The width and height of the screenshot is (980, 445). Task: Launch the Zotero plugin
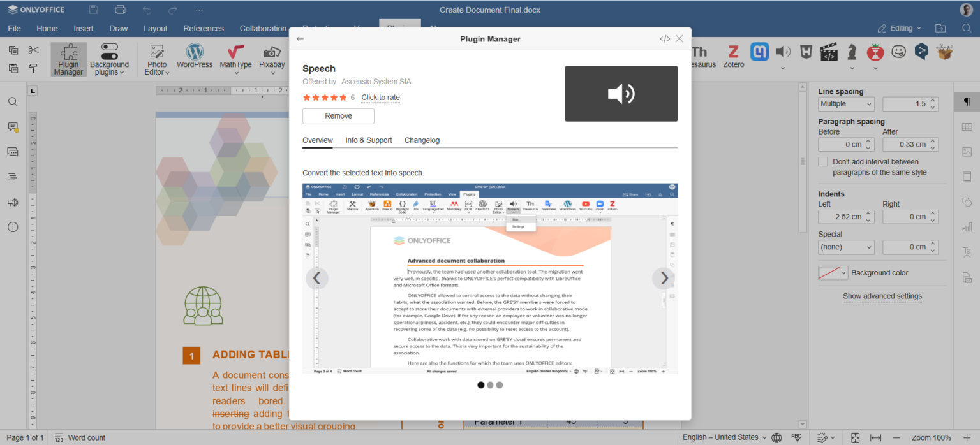(734, 56)
